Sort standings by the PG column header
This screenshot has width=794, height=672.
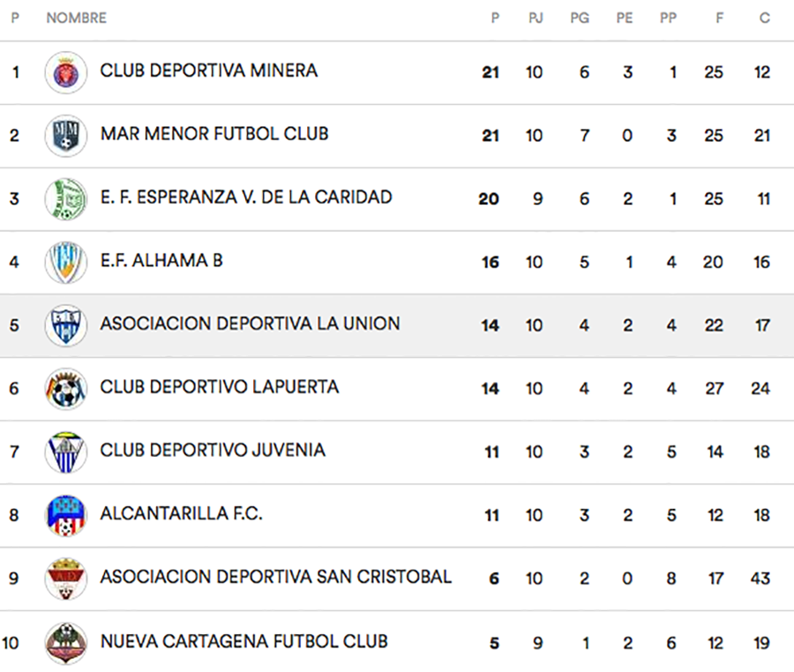pyautogui.click(x=580, y=19)
